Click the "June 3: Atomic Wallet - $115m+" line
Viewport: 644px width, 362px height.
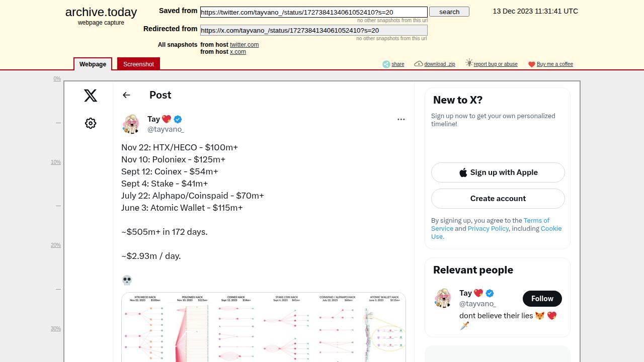(182, 208)
